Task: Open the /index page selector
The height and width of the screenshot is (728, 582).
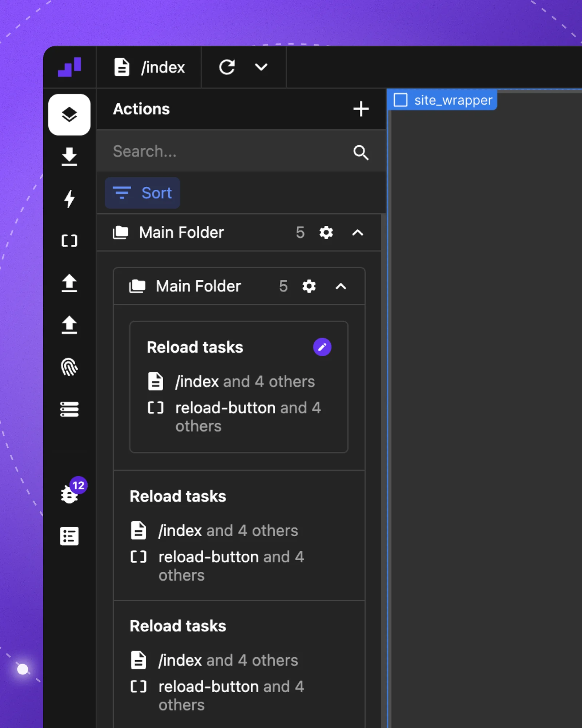Action: tap(149, 67)
